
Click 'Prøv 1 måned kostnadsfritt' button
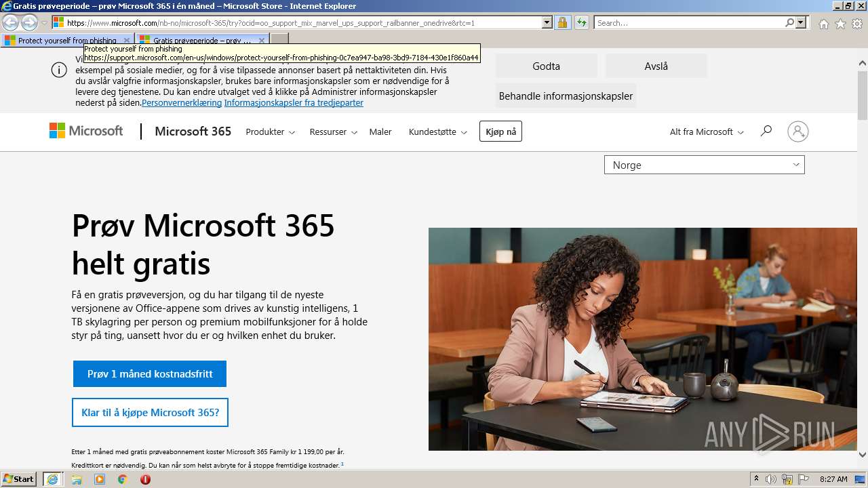150,373
